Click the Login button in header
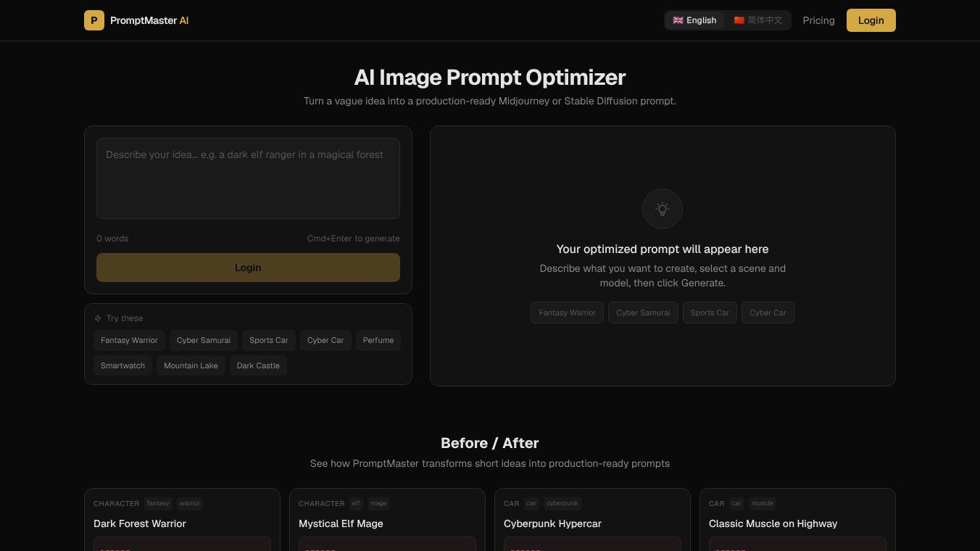980x551 pixels. 871,20
